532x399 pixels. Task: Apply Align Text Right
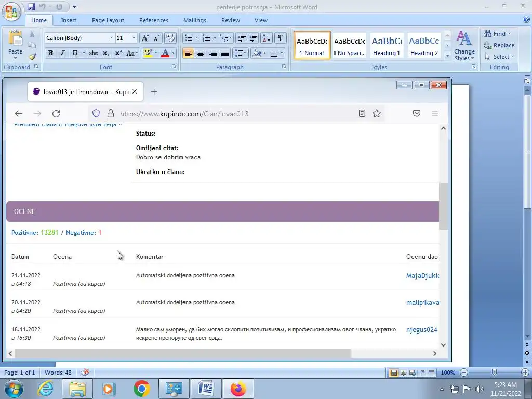212,53
